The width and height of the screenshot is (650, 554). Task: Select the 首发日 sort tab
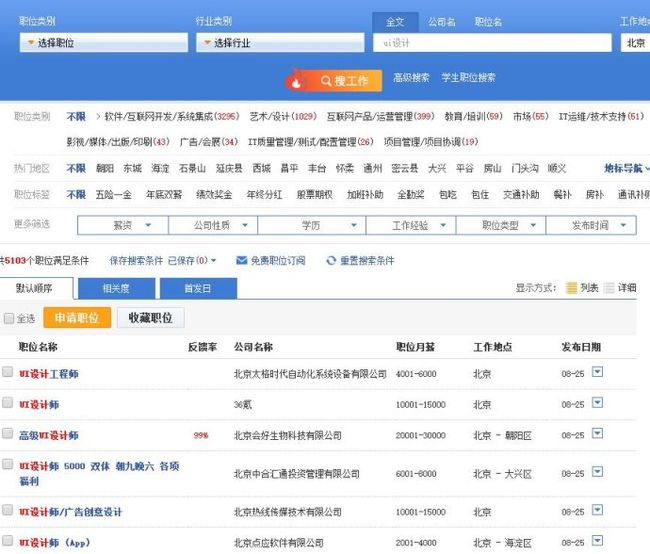coord(198,288)
